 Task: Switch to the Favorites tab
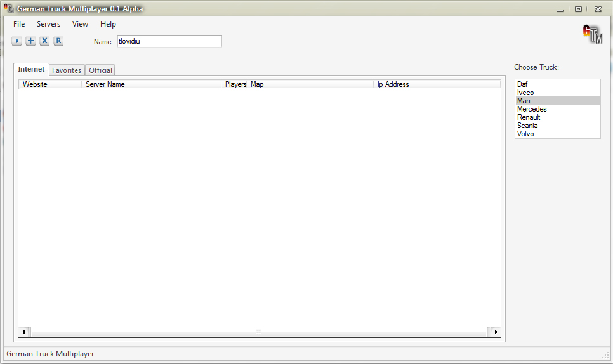pos(67,70)
